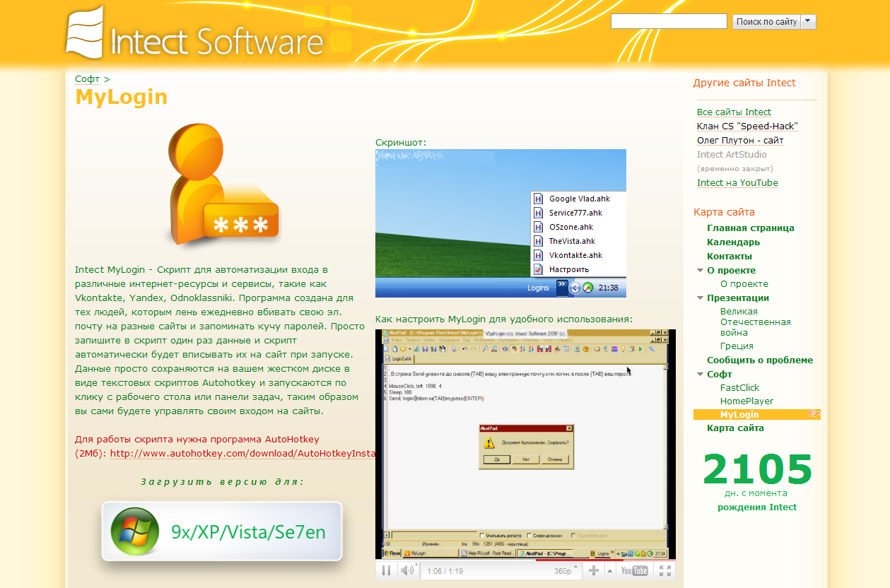The height and width of the screenshot is (588, 890).
Task: Open the HomePlayer software page
Action: coord(746,401)
